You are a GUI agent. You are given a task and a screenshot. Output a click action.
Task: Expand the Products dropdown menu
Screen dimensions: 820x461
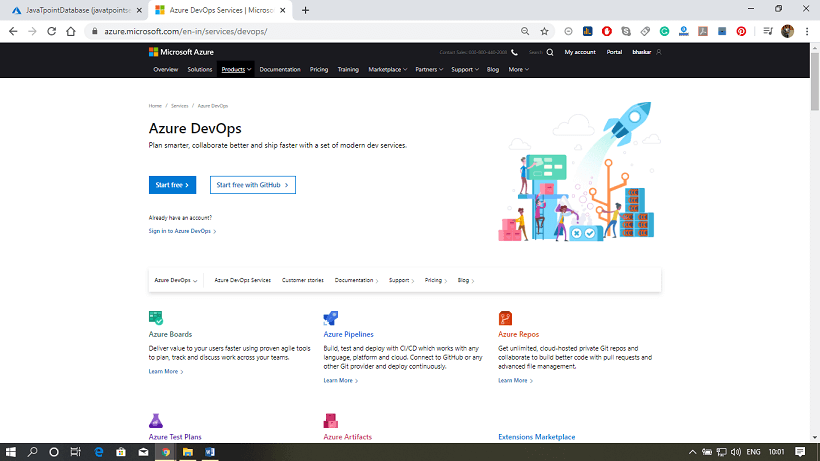pos(236,70)
